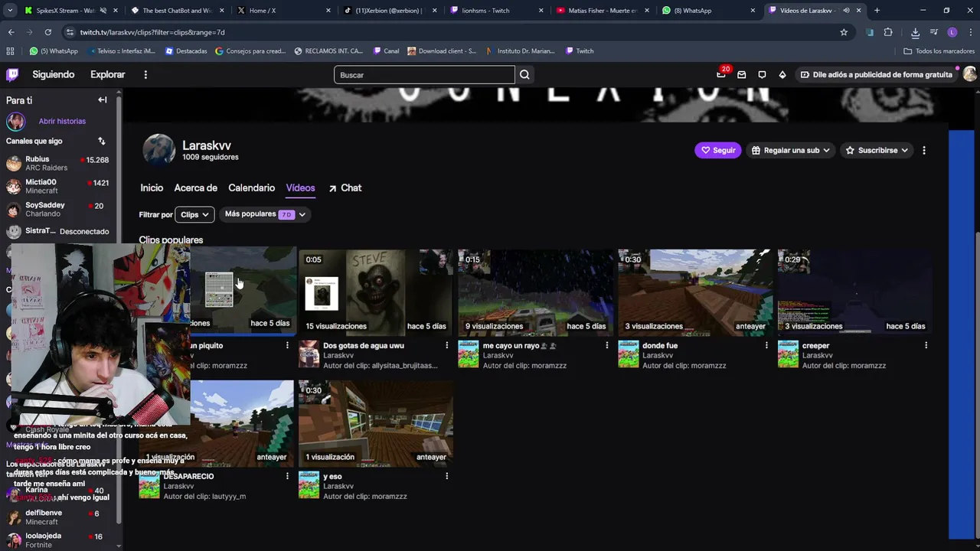
Task: Open the notifications icon with badge 20
Action: click(721, 74)
